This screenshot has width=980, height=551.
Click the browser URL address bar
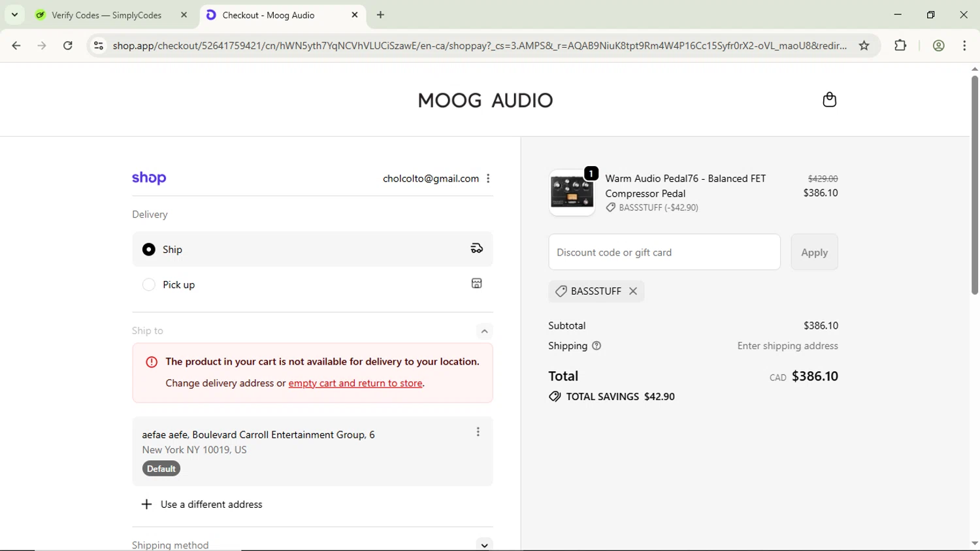(x=480, y=45)
